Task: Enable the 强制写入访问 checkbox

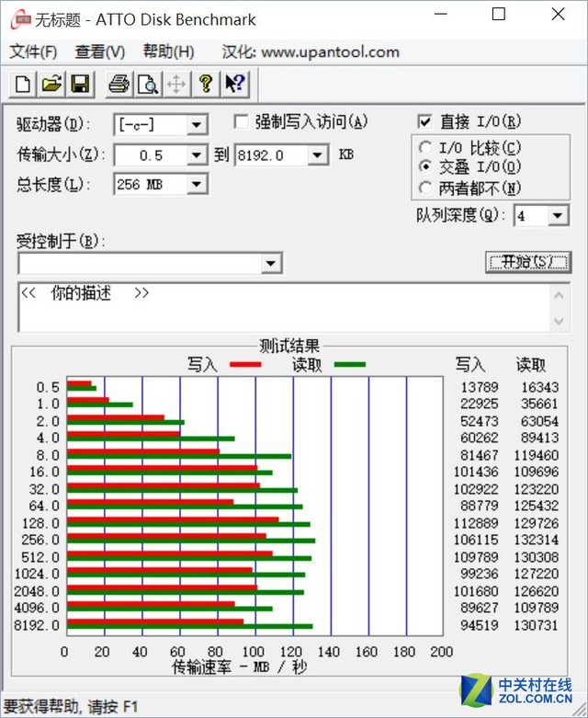Action: (x=242, y=121)
